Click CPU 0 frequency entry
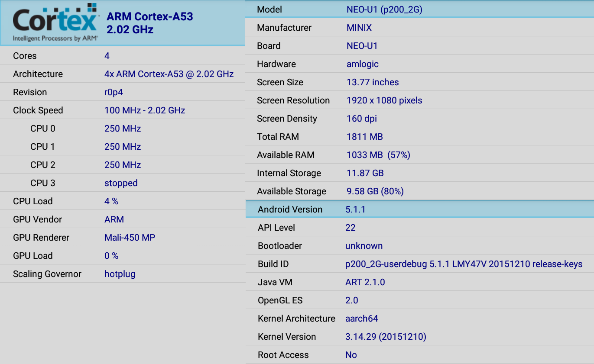Screen dimensions: 594x364 click(x=123, y=128)
